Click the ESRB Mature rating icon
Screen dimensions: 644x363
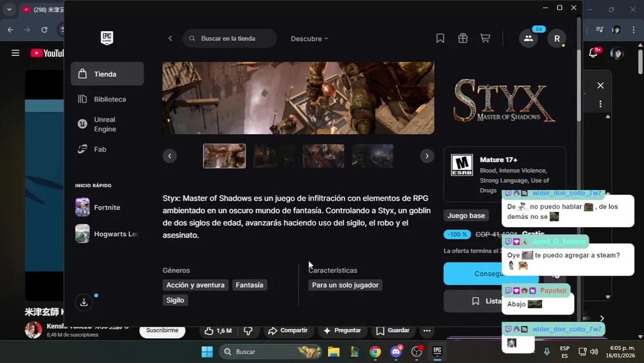click(x=462, y=165)
